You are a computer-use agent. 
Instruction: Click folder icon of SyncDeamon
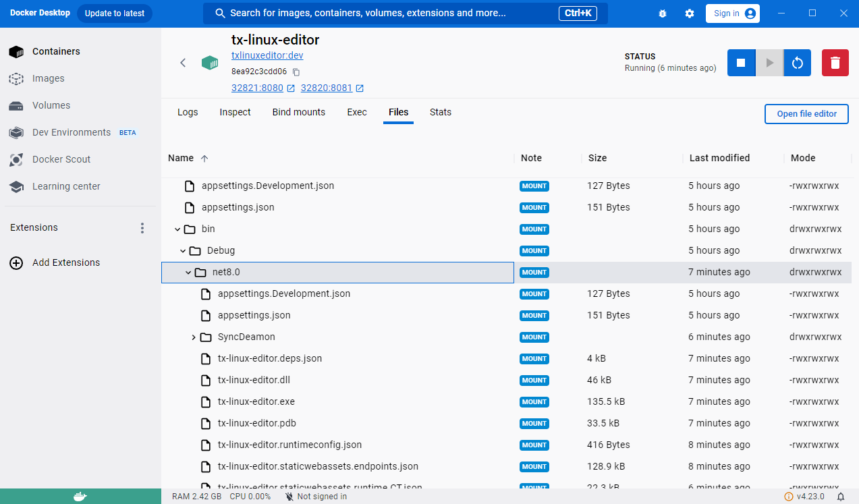(x=206, y=337)
